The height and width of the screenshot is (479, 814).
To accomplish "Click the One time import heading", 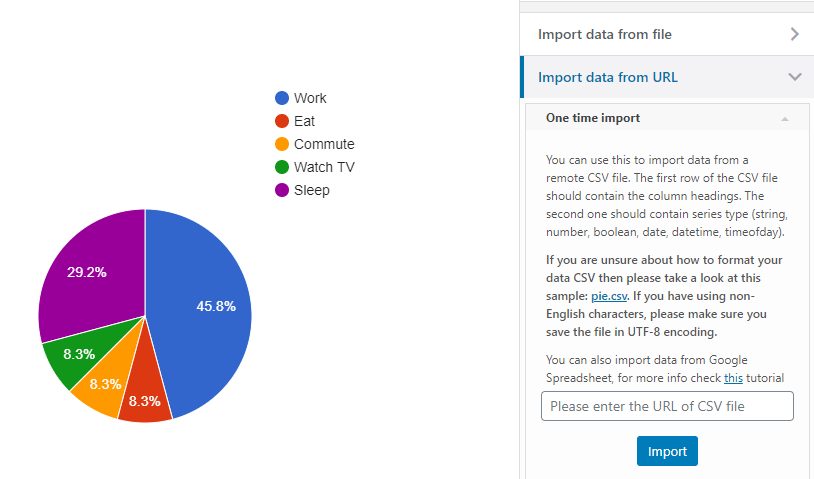I will click(x=593, y=118).
